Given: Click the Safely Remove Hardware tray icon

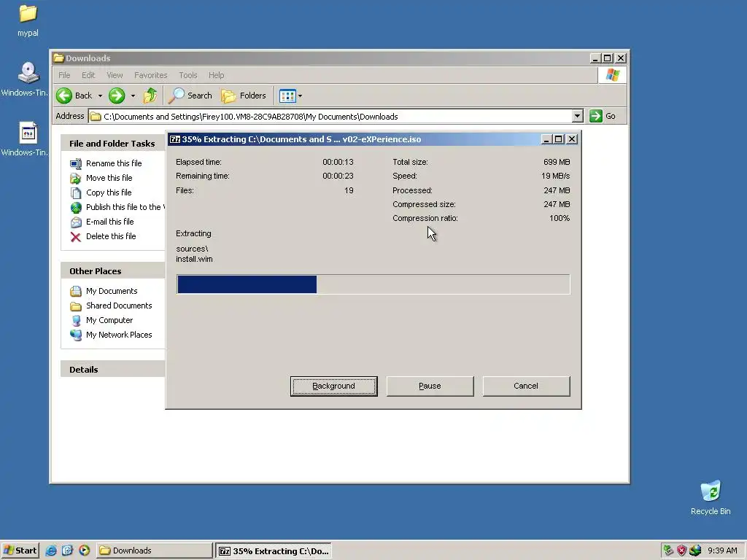Looking at the screenshot, I should (668, 551).
